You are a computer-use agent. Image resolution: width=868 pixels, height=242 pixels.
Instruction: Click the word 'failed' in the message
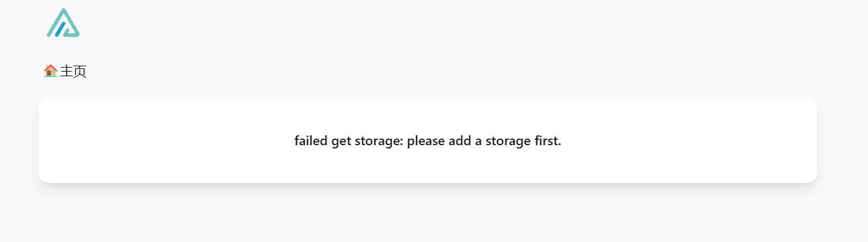pyautogui.click(x=311, y=141)
